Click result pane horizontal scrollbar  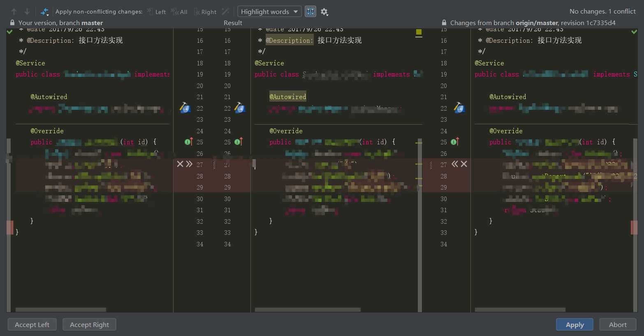pyautogui.click(x=308, y=310)
